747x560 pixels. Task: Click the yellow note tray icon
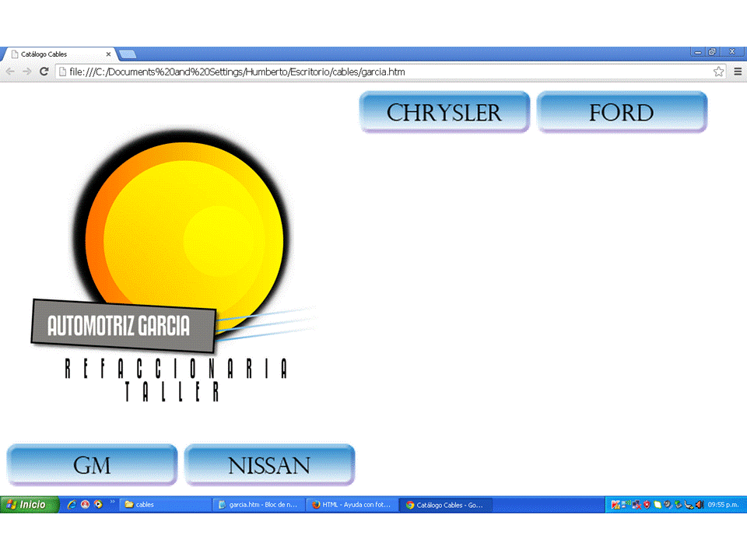pyautogui.click(x=658, y=504)
